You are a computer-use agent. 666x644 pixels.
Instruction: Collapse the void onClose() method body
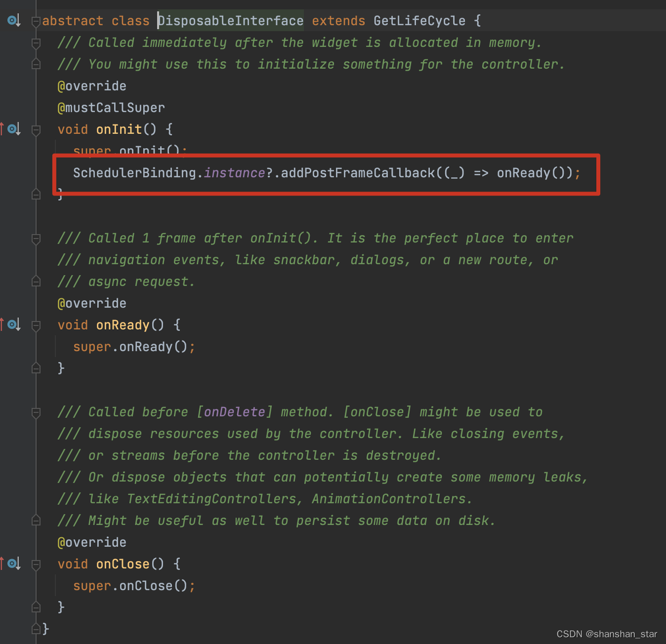[36, 564]
